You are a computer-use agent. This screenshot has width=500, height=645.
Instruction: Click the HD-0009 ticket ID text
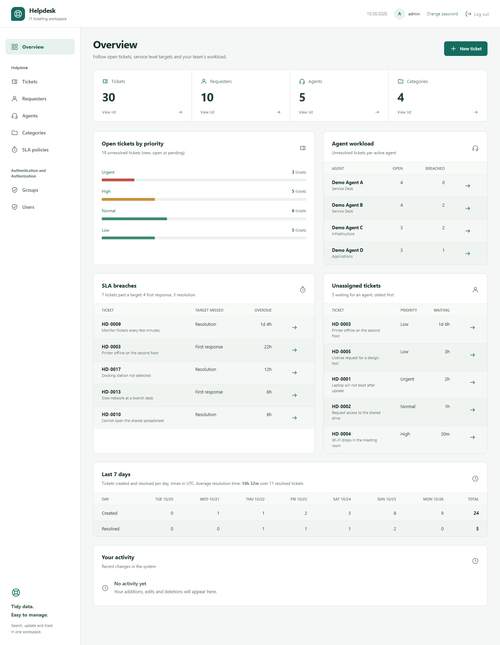pos(111,324)
